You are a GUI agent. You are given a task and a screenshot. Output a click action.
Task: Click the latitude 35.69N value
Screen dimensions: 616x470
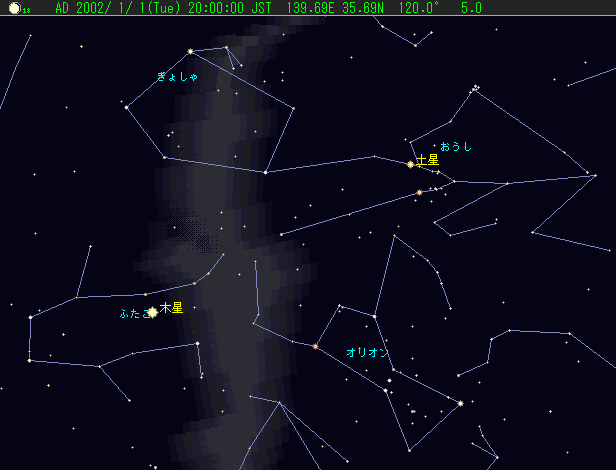[x=335, y=8]
